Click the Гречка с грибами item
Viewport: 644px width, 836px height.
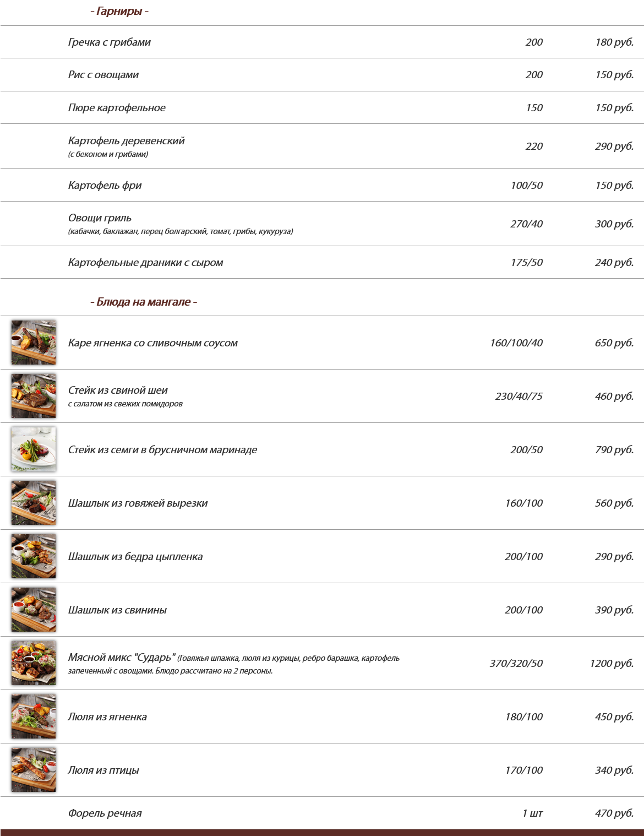pos(110,42)
